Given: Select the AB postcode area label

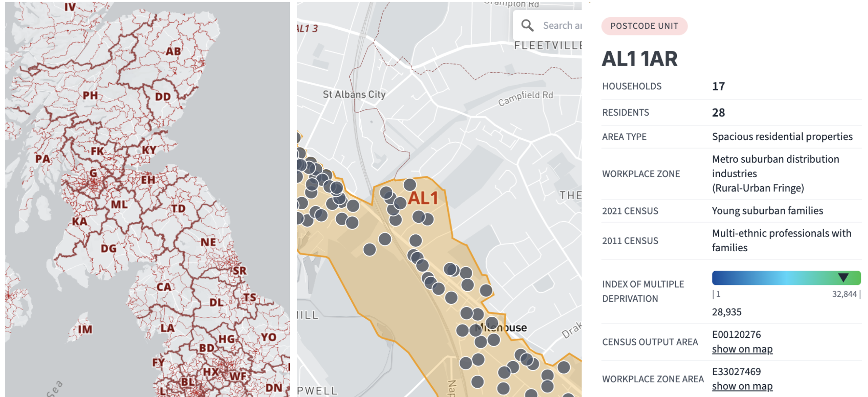Looking at the screenshot, I should (173, 51).
